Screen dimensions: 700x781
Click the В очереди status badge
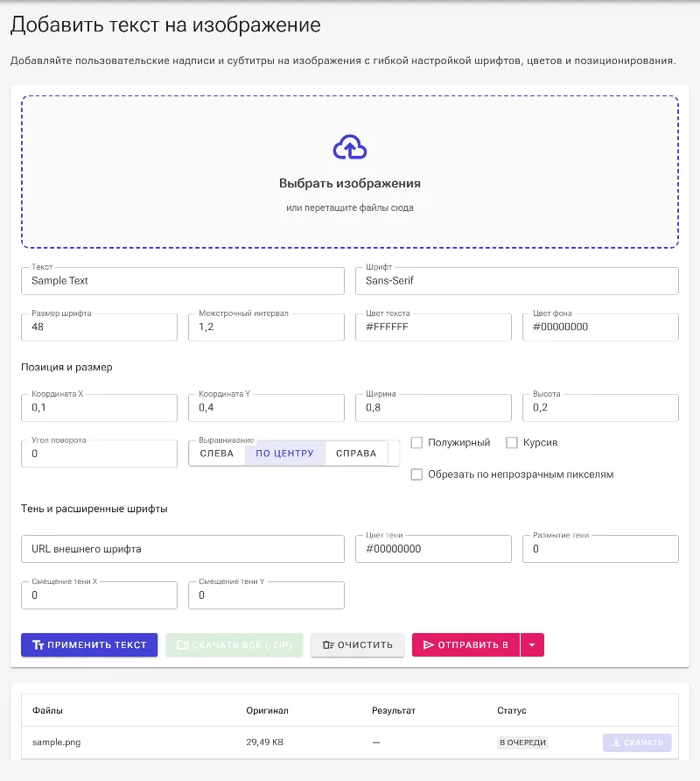click(522, 742)
